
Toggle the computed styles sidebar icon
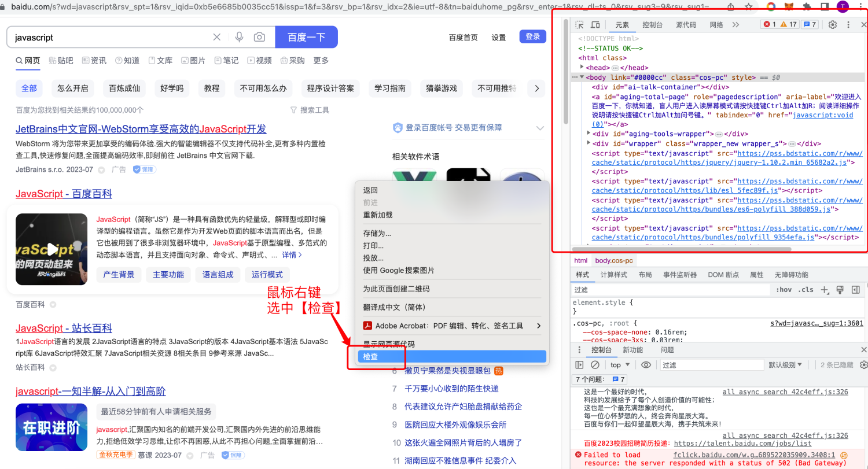pos(856,290)
